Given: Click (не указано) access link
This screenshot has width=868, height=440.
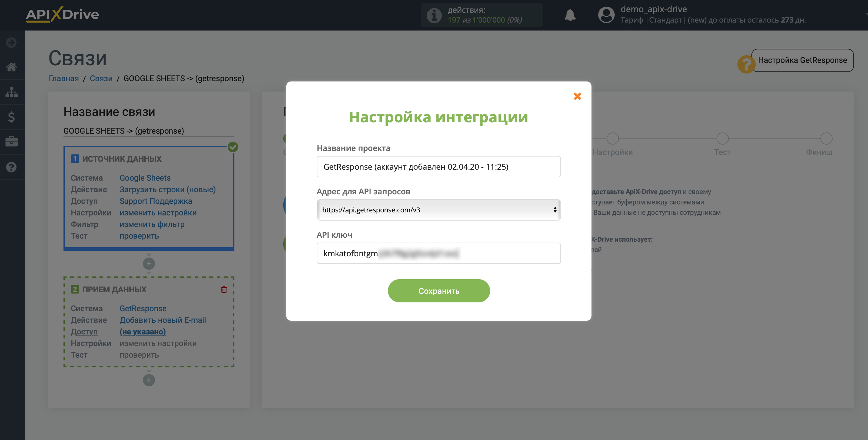Looking at the screenshot, I should tap(143, 331).
